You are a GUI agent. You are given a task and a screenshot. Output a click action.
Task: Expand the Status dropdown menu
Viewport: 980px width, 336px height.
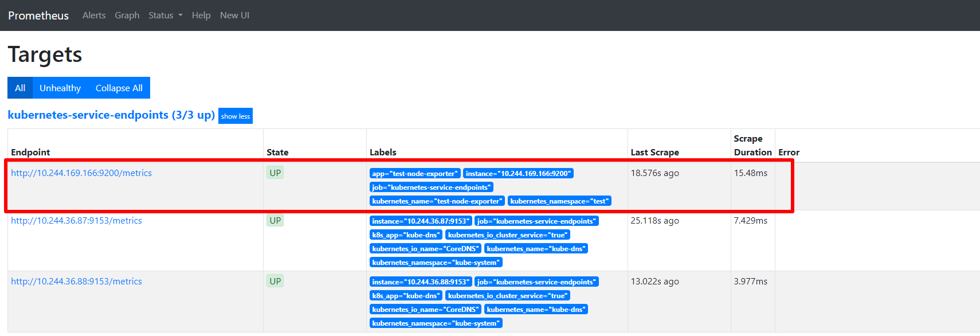pos(165,15)
